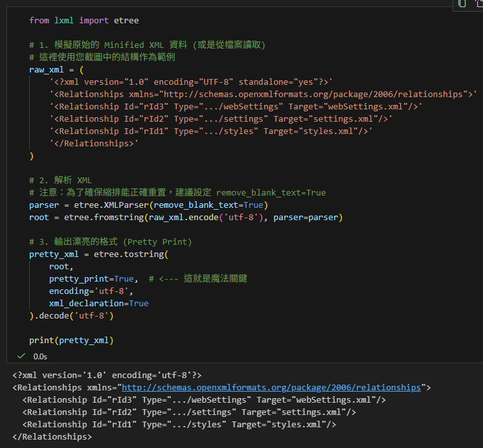Click the ").decode('utf-8')" line
This screenshot has height=448, width=483.
click(71, 316)
